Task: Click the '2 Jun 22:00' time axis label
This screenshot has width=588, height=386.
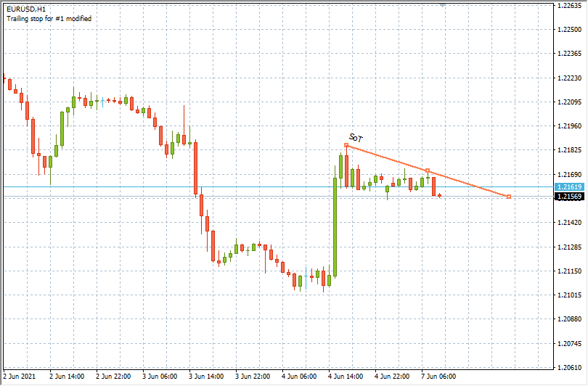Action: (x=114, y=377)
